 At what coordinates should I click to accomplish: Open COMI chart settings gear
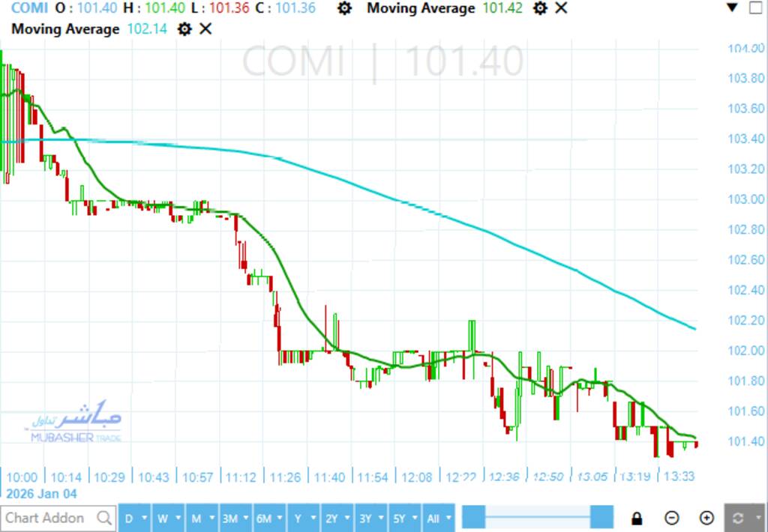pyautogui.click(x=344, y=9)
